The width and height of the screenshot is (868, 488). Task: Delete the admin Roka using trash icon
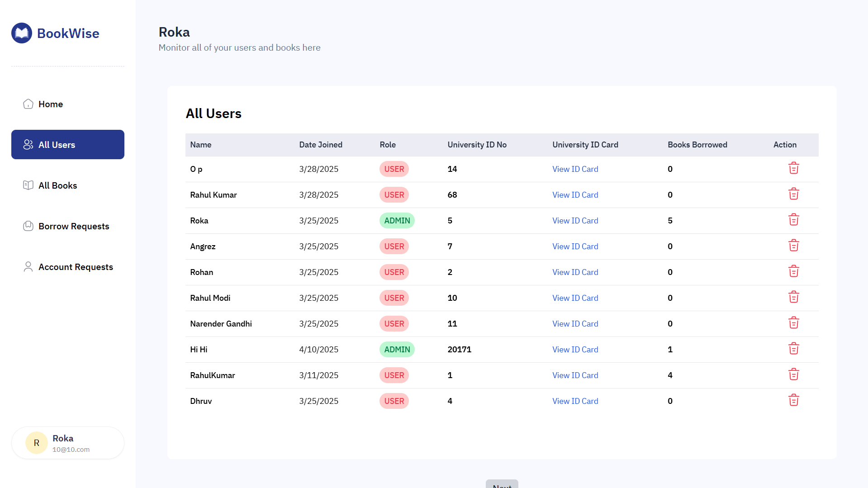pyautogui.click(x=794, y=220)
